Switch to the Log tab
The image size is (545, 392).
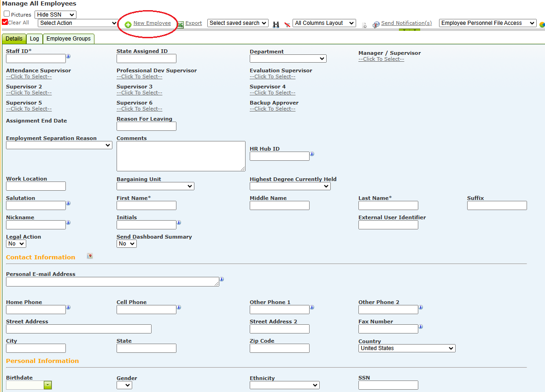(x=34, y=39)
